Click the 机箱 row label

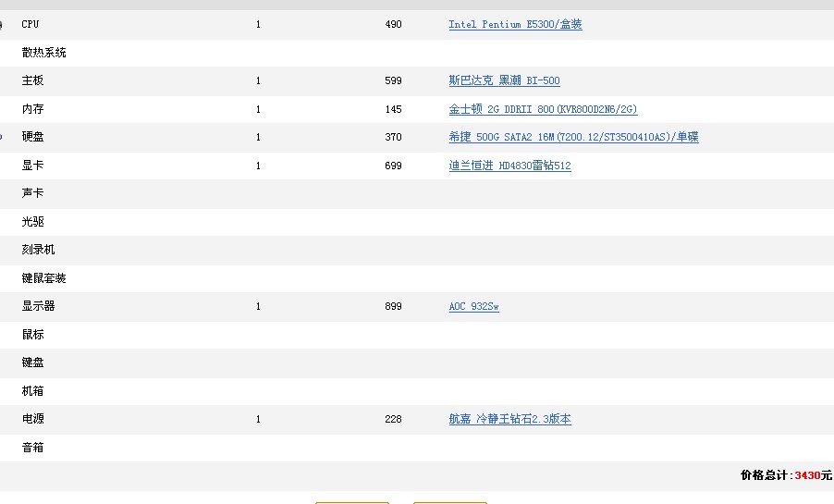[32, 391]
